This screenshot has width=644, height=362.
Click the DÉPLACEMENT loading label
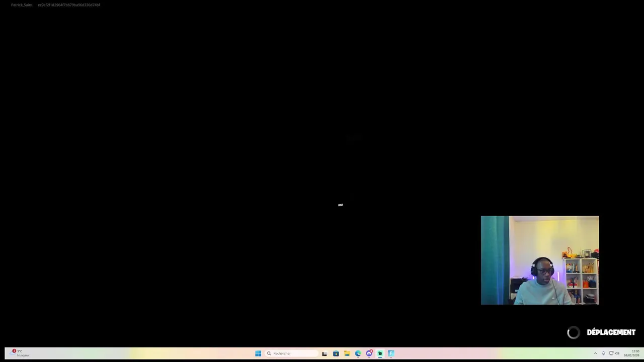[x=611, y=332]
